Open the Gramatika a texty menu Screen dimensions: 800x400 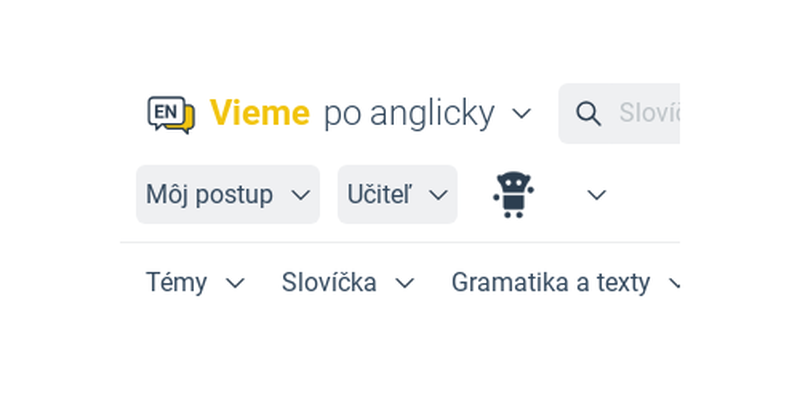click(566, 283)
